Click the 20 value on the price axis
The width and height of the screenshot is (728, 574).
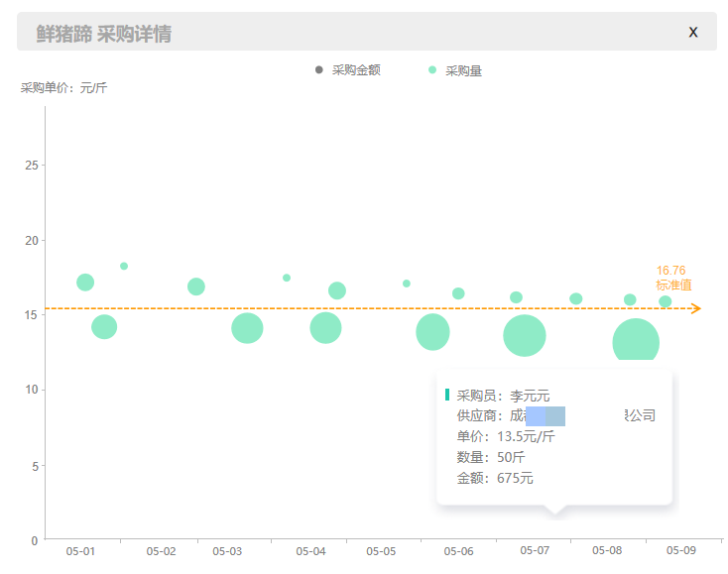[32, 241]
